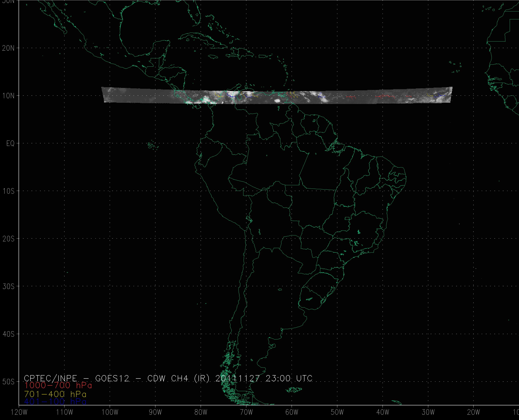Click the EQ equator axis label
The width and height of the screenshot is (519, 420).
tap(10, 143)
